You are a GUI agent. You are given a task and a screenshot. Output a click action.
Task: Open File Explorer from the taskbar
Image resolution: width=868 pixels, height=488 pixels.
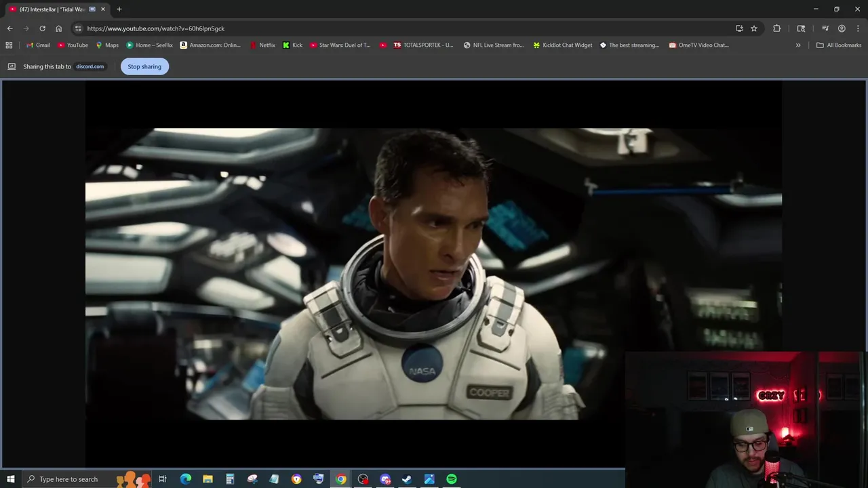(x=208, y=479)
